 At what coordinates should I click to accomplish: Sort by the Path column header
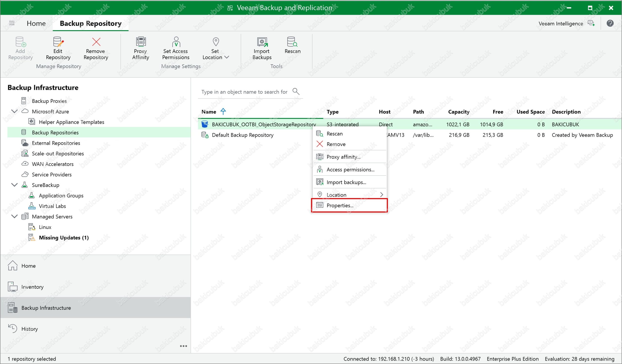[418, 112]
